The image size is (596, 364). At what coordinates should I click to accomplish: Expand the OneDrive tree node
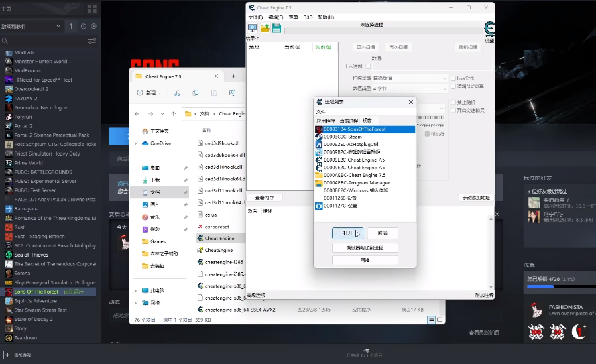pyautogui.click(x=135, y=143)
